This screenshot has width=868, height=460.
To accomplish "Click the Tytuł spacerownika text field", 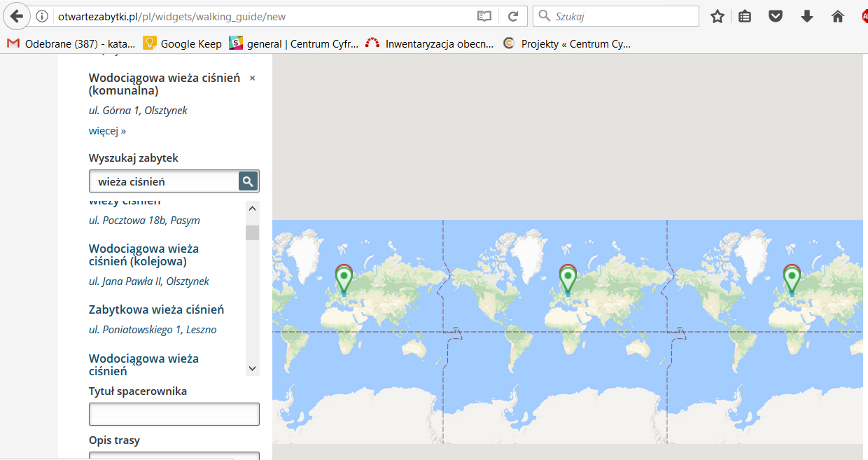I will (x=174, y=414).
